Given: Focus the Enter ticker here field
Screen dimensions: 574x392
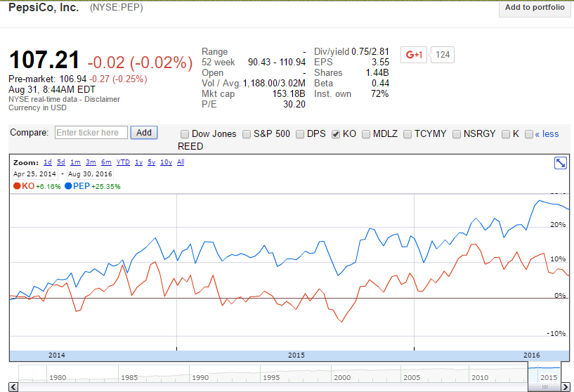Looking at the screenshot, I should [91, 133].
